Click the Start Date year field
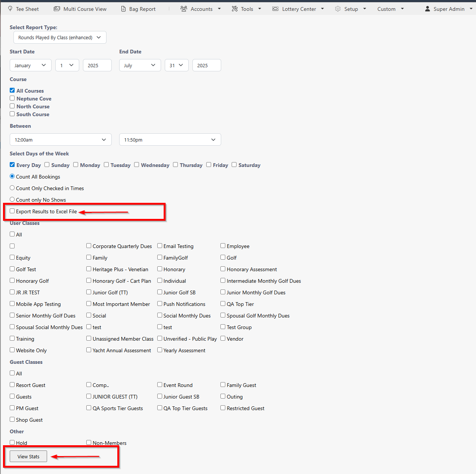The image size is (476, 474). 97,65
